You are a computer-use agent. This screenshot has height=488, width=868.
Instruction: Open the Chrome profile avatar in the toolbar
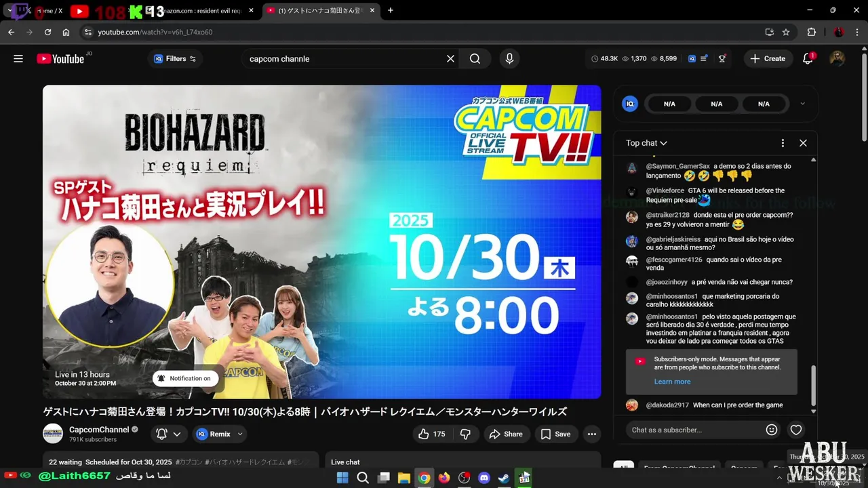point(839,32)
